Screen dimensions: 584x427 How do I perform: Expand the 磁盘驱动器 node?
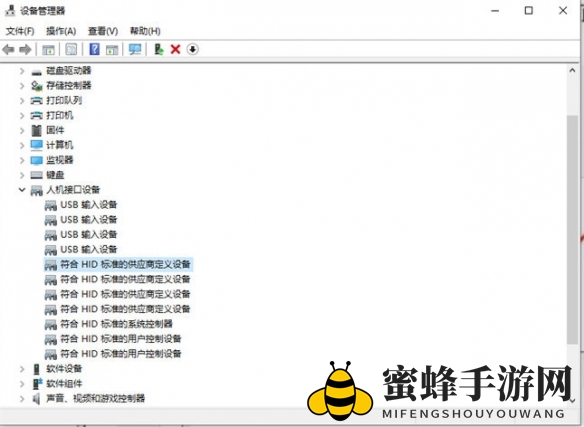click(x=22, y=71)
